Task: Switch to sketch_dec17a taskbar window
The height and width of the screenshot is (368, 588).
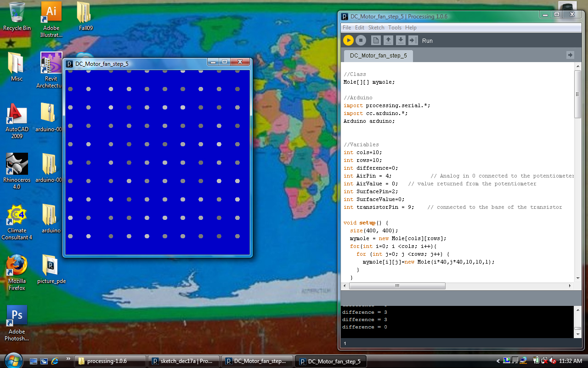Action: 183,361
